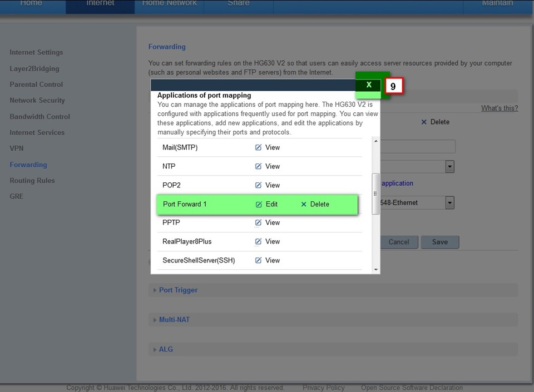
Task: Select Routing Rules in the sidebar
Action: coord(32,181)
